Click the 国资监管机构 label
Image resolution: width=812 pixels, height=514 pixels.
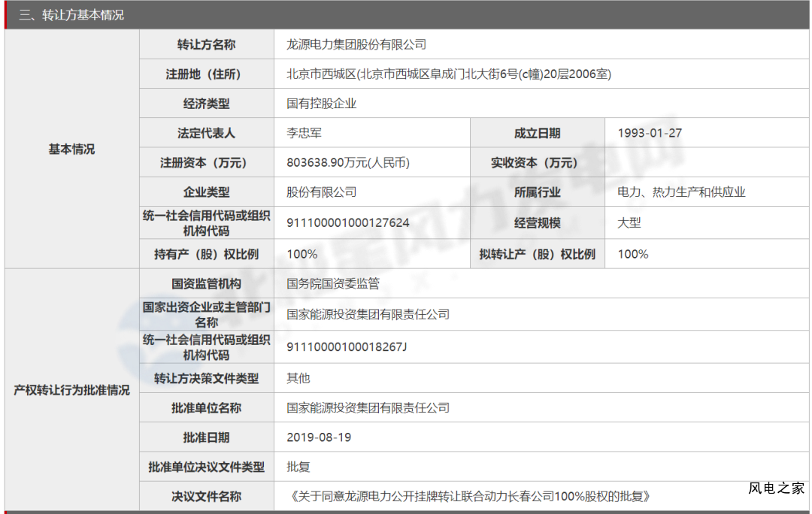click(x=206, y=283)
